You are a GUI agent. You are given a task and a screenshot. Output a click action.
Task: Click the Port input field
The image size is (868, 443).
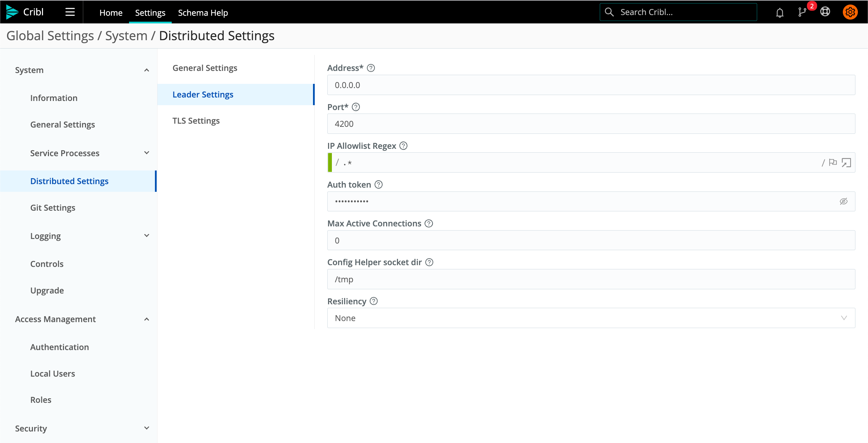point(591,124)
